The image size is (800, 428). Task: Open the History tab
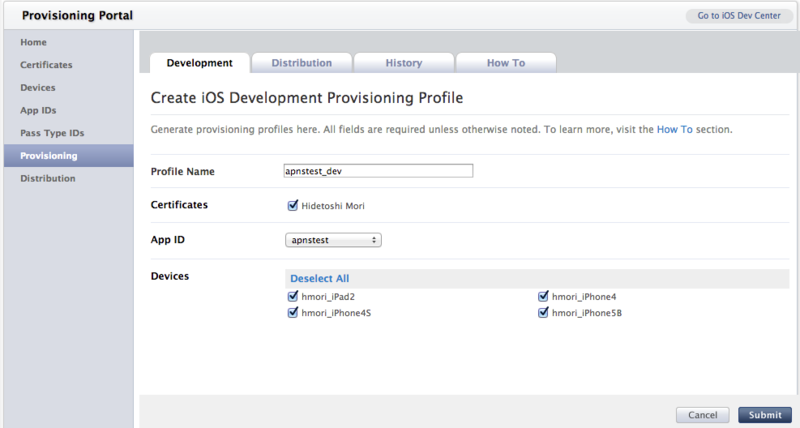click(404, 63)
